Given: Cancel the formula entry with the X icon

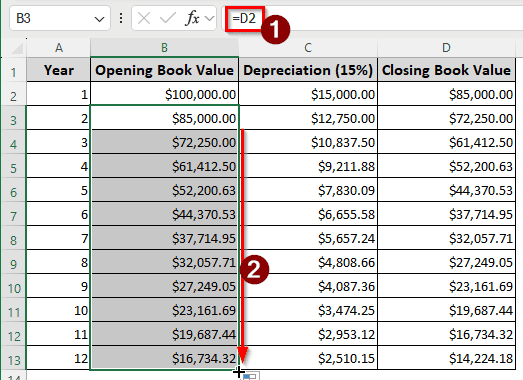Looking at the screenshot, I should [x=144, y=18].
